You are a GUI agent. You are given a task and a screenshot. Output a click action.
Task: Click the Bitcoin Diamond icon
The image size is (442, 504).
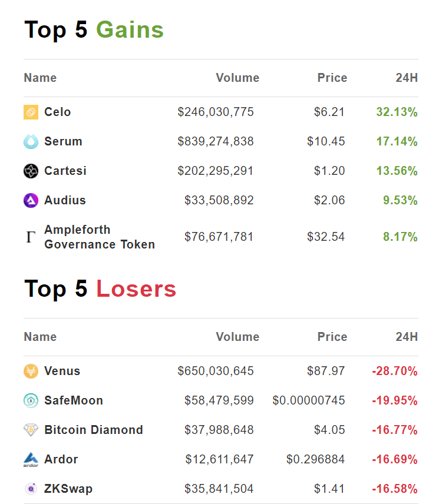(x=31, y=430)
